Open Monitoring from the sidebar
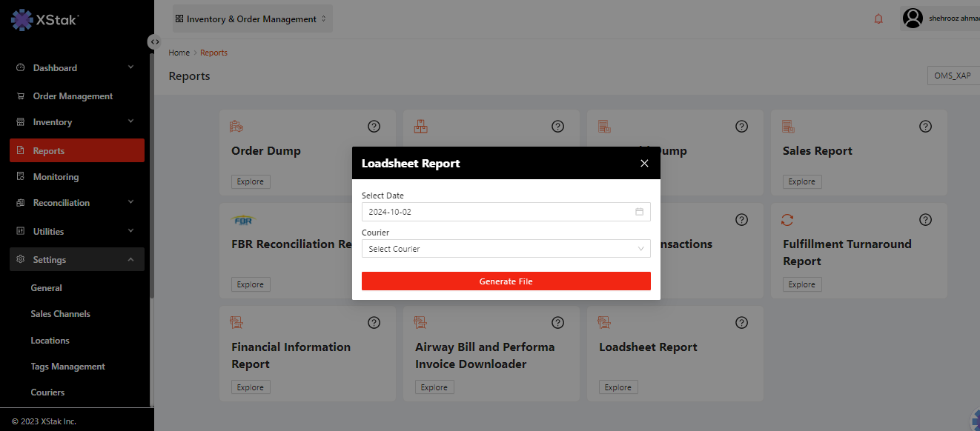The height and width of the screenshot is (431, 980). pyautogui.click(x=56, y=177)
